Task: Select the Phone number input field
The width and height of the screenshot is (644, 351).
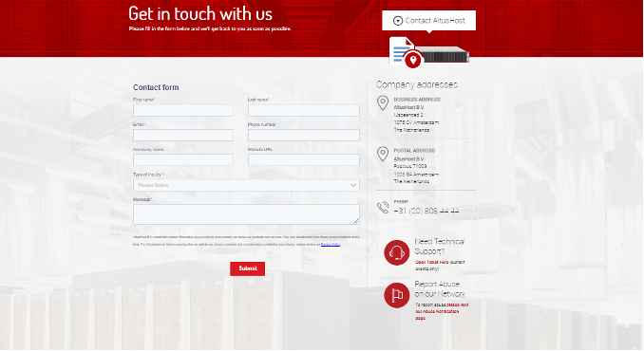Action: 304,136
